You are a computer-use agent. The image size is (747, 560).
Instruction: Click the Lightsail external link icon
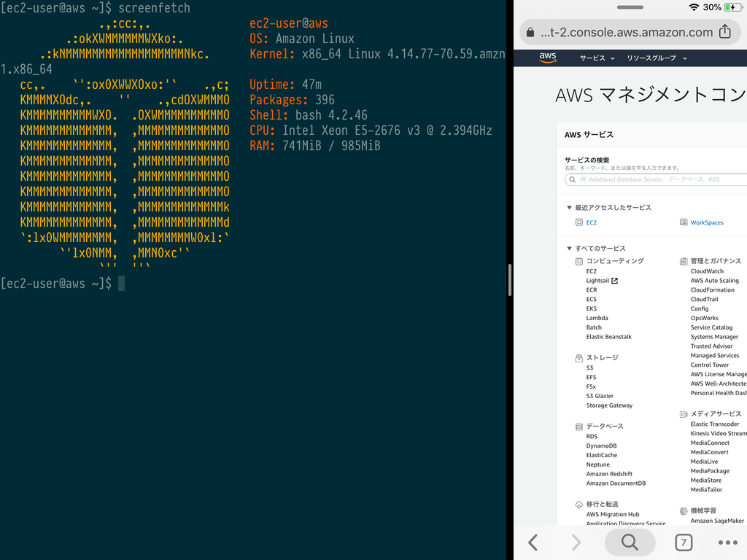coord(614,281)
